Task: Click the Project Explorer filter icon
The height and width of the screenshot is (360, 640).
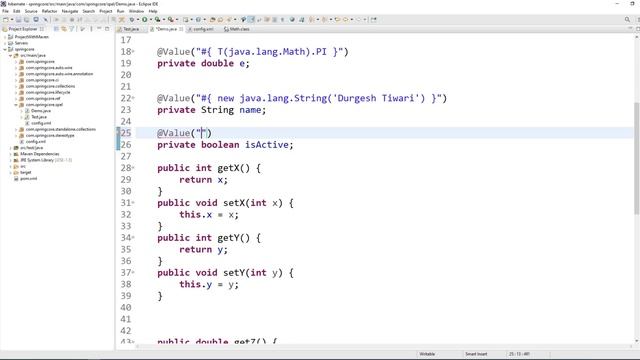Action: pyautogui.click(x=72, y=29)
